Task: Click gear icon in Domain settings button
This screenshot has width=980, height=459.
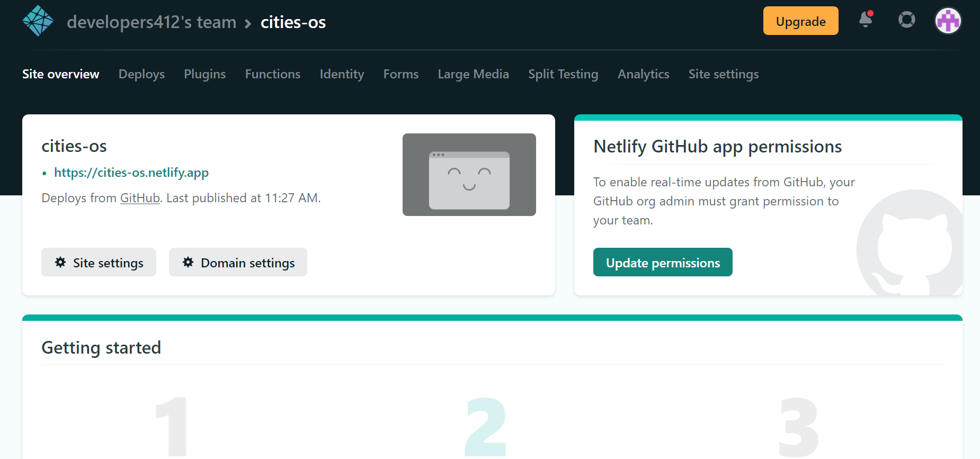Action: [188, 262]
